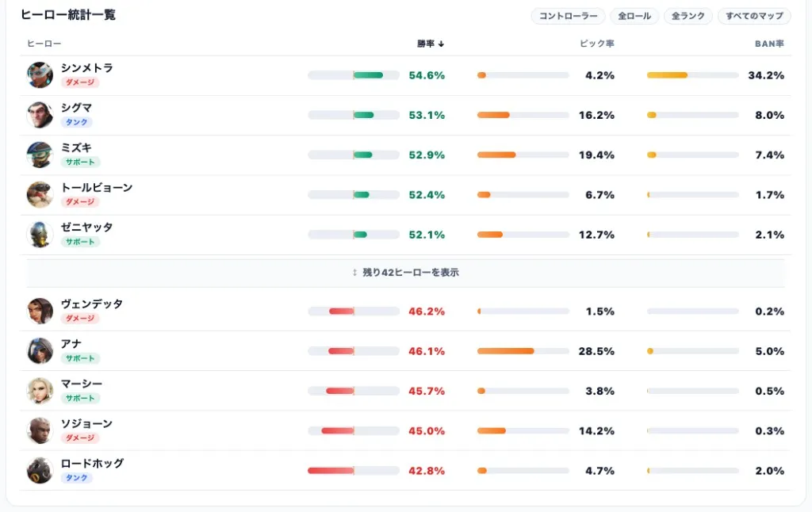Click the 46.2% win rate value

(x=427, y=311)
